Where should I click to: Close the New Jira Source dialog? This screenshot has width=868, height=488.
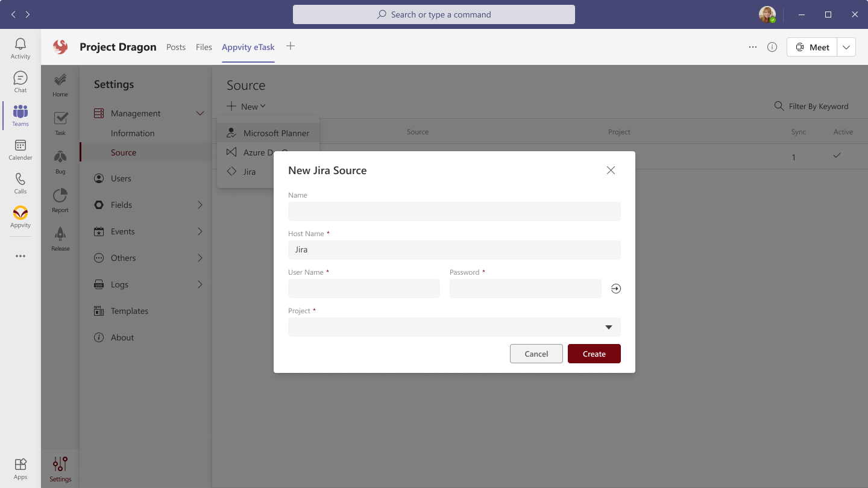point(611,170)
